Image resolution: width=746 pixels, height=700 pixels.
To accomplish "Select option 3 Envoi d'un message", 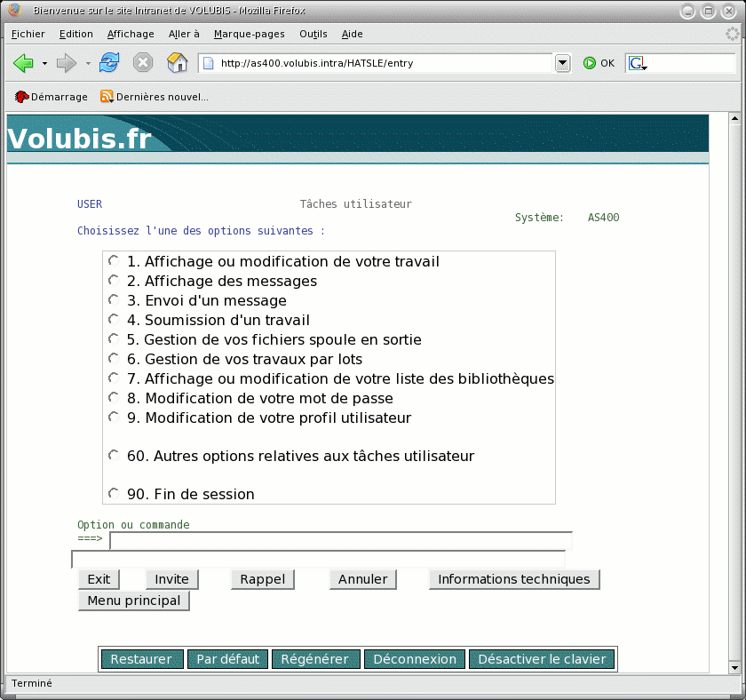I will coord(114,299).
